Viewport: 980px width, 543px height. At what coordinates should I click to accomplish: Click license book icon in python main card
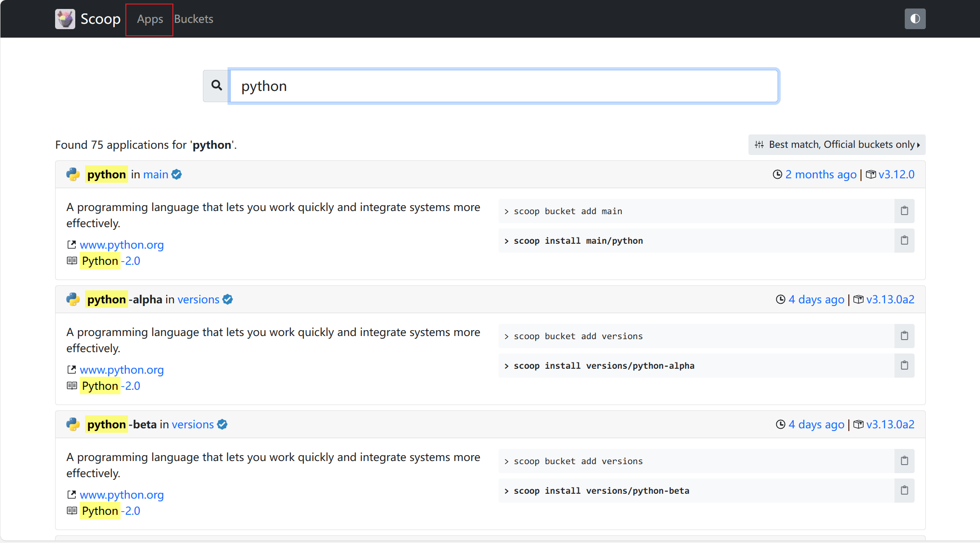pyautogui.click(x=72, y=261)
